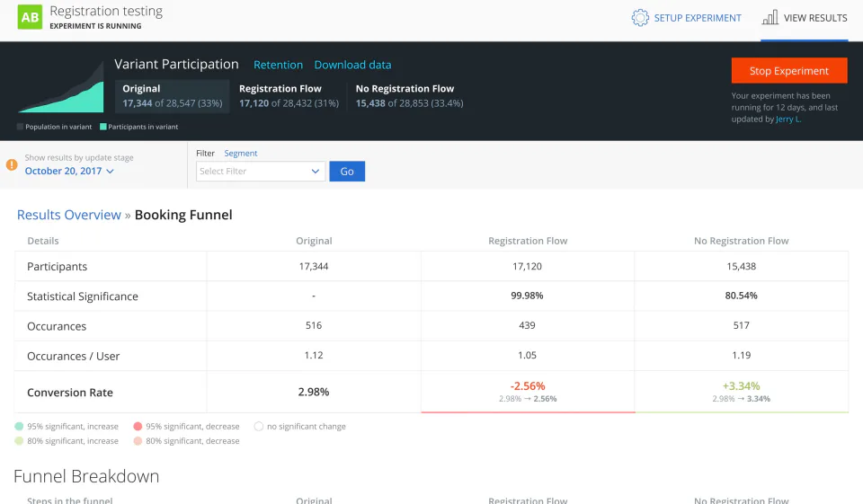Click the 1.19 occurrences per user value

point(742,356)
